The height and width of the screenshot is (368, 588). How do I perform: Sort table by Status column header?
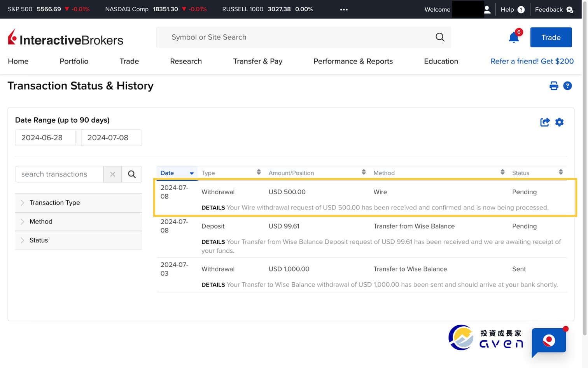(x=537, y=173)
